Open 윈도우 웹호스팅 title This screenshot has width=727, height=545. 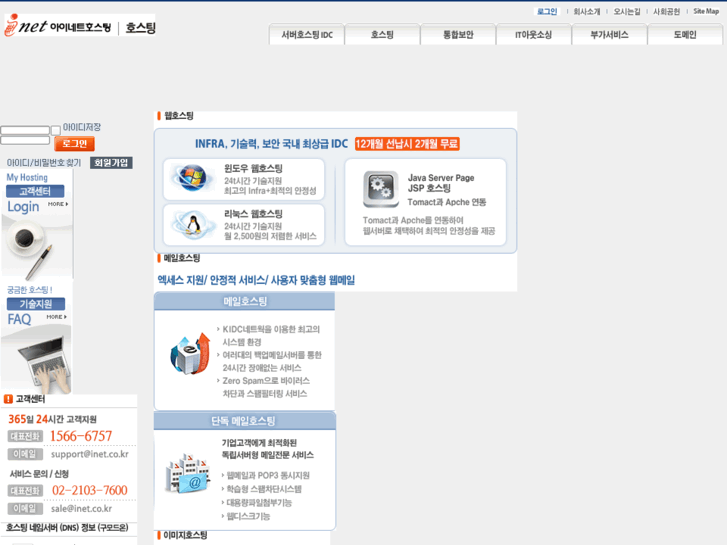tap(253, 168)
